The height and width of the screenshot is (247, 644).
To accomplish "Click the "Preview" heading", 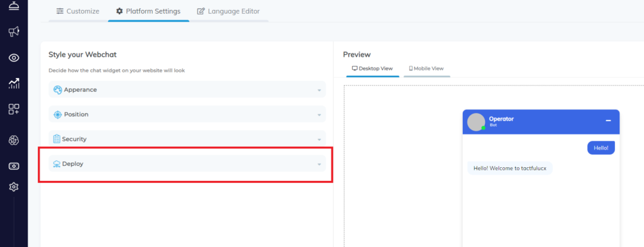I will 357,54.
